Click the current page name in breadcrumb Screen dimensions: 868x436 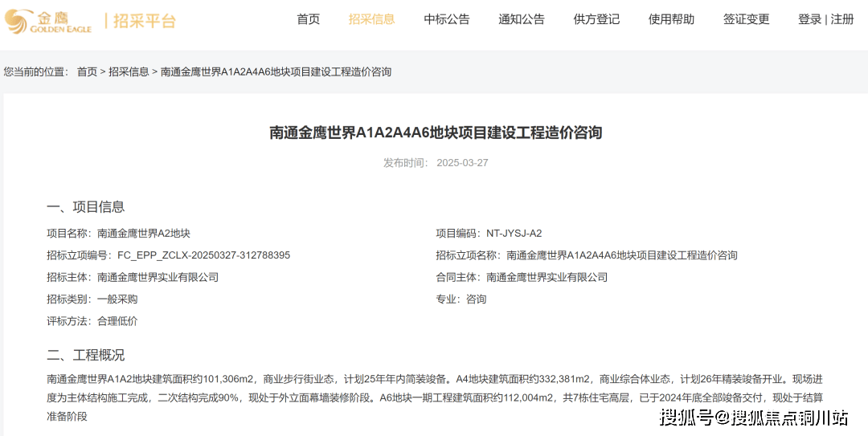[x=276, y=72]
